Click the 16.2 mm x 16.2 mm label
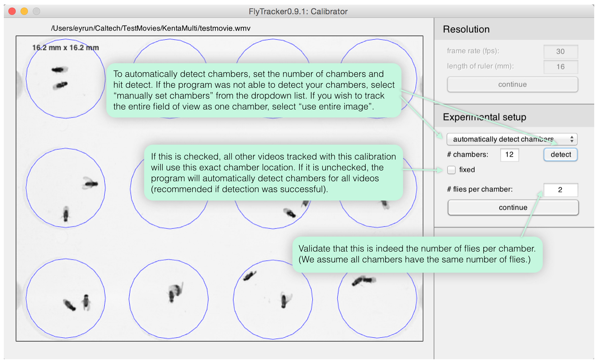Viewport: 599px width, 364px height. tap(66, 48)
